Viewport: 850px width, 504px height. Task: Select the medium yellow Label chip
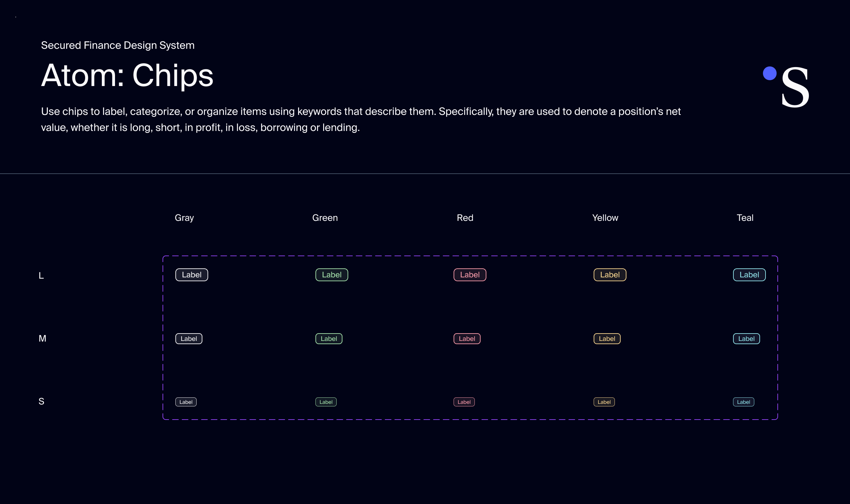pyautogui.click(x=607, y=339)
